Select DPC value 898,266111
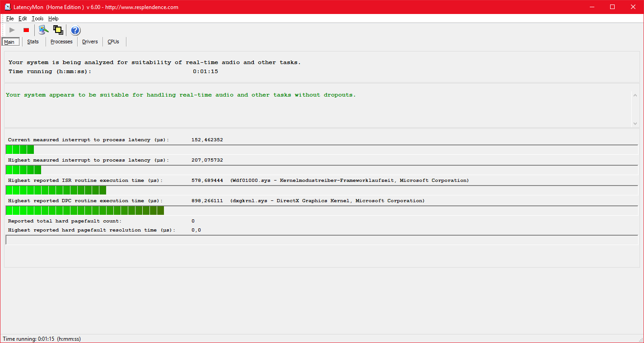644x343 pixels. (207, 201)
